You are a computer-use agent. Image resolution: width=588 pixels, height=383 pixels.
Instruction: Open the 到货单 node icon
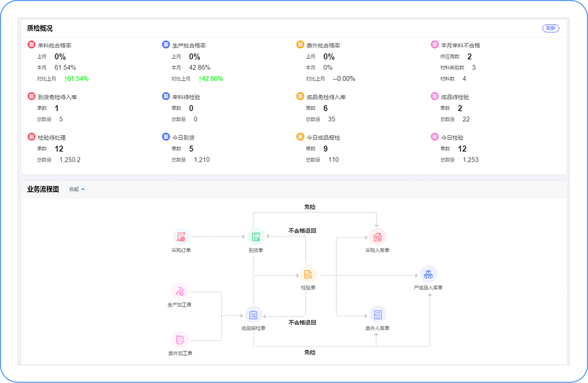click(x=256, y=237)
